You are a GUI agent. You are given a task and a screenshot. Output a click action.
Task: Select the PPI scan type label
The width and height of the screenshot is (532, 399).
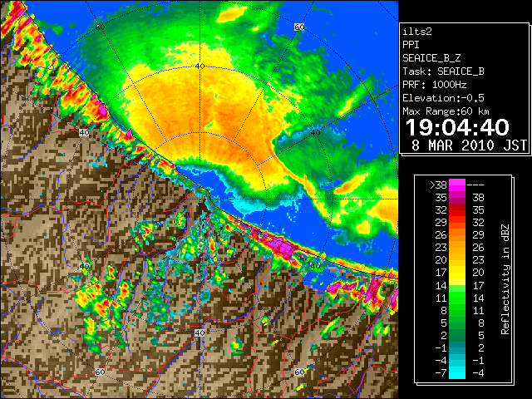[x=411, y=45]
